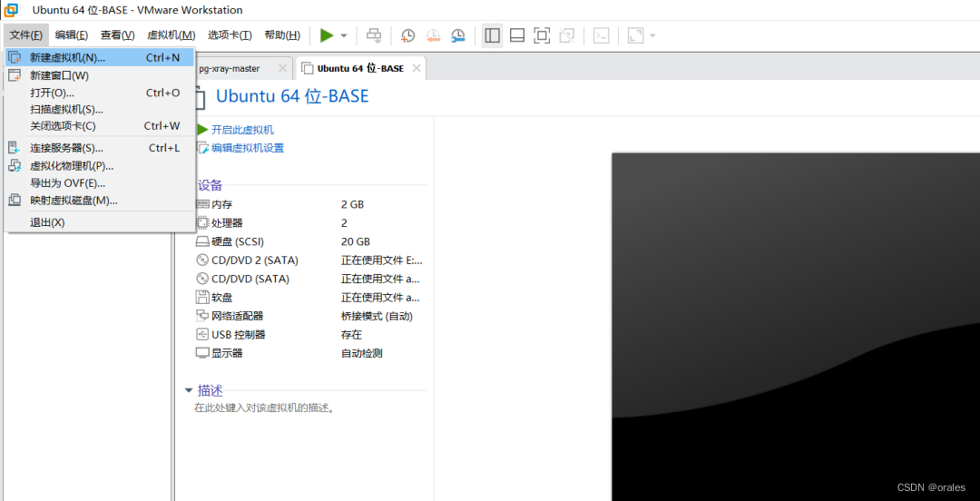This screenshot has width=980, height=501.
Task: Click the 显示器 display device row
Action: [x=310, y=353]
